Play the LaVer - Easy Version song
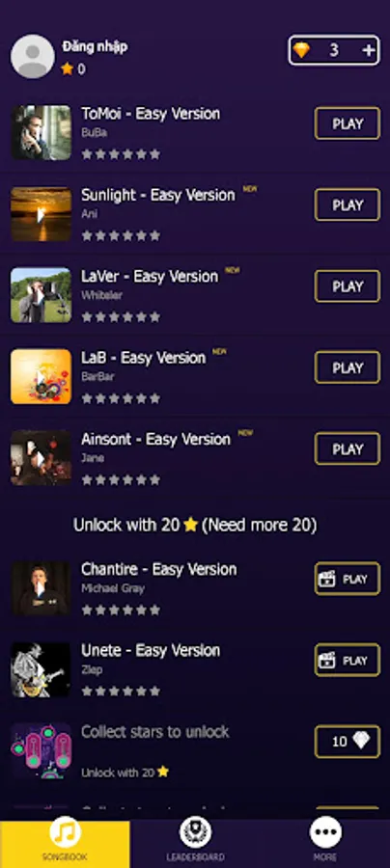 coord(348,286)
